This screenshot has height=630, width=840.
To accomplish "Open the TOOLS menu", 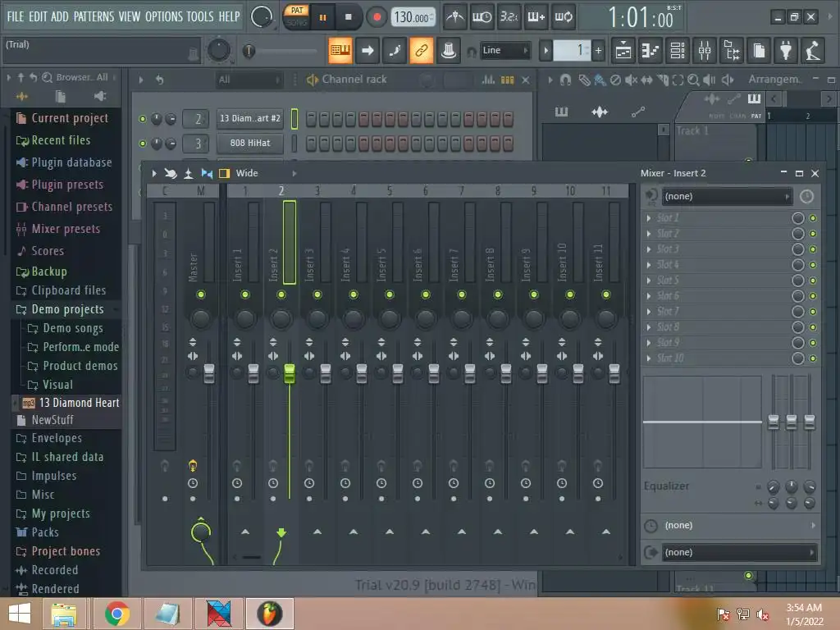I will [200, 16].
